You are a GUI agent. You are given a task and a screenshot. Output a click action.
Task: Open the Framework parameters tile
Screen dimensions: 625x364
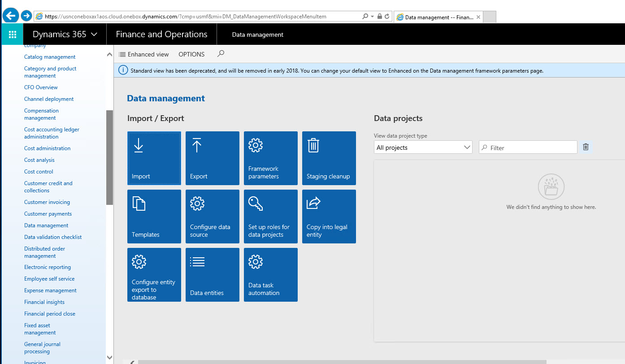coord(270,158)
